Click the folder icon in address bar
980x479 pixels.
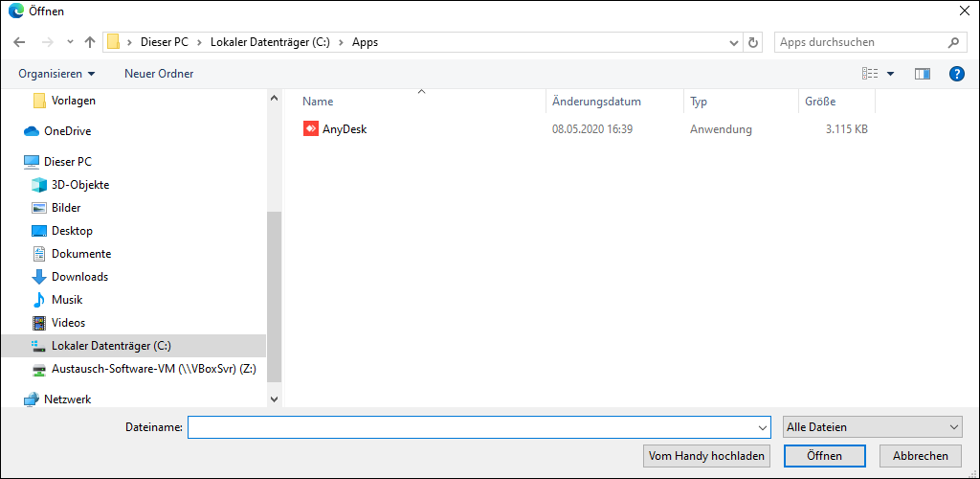(x=113, y=42)
